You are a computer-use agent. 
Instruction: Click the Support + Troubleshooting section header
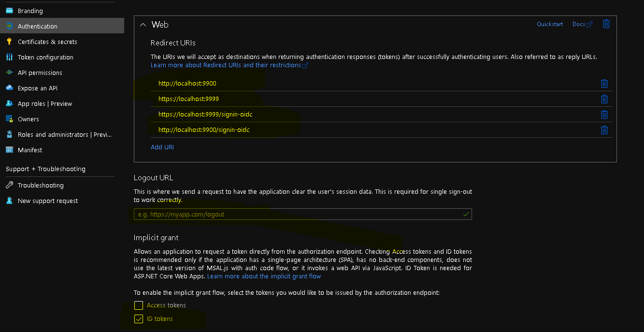click(x=45, y=169)
